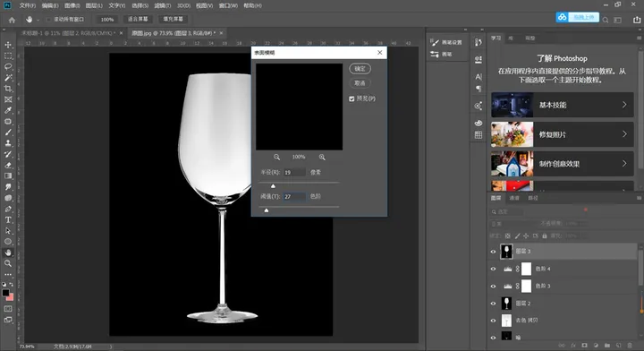Zoom out in the blur dialog preview
This screenshot has width=644, height=351.
click(x=276, y=157)
